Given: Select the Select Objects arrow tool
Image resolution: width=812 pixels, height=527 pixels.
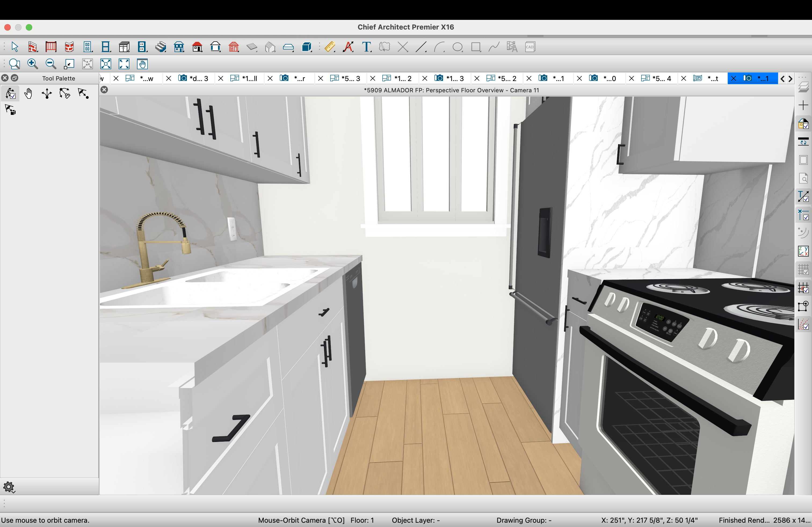Looking at the screenshot, I should pyautogui.click(x=14, y=47).
